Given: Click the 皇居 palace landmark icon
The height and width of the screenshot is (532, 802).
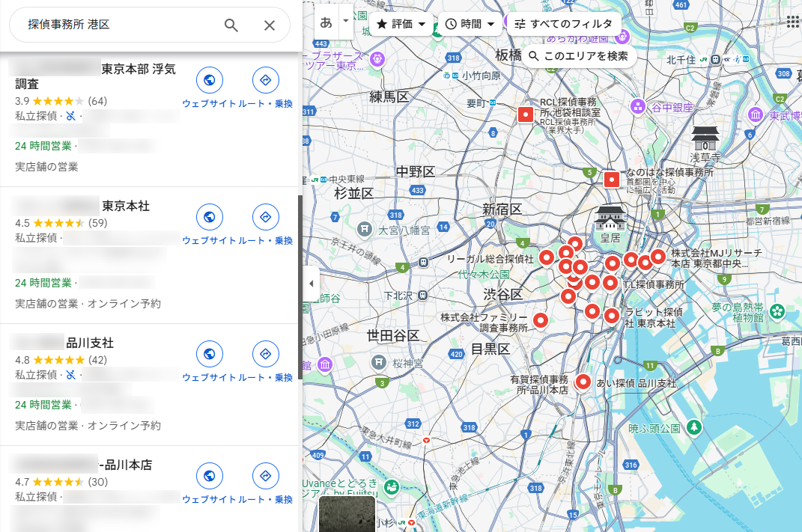Looking at the screenshot, I should pyautogui.click(x=610, y=218).
